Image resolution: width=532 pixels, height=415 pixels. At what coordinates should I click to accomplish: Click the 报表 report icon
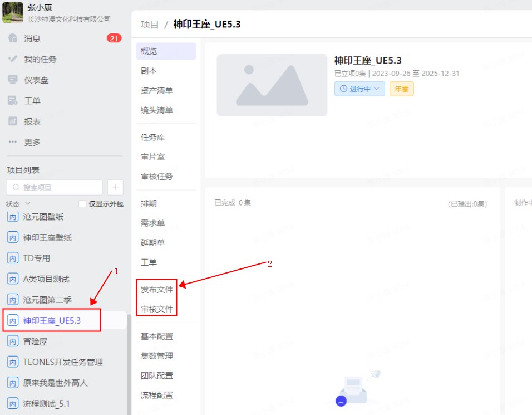click(13, 121)
